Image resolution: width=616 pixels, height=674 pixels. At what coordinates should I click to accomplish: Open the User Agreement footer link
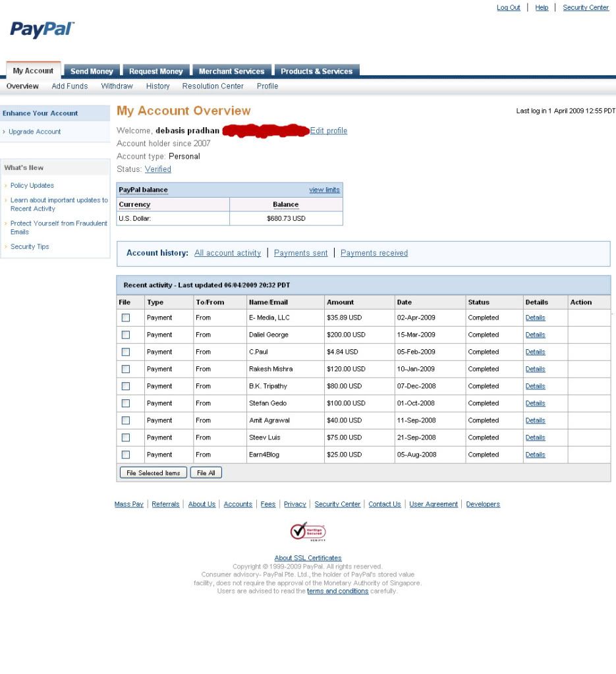click(434, 504)
